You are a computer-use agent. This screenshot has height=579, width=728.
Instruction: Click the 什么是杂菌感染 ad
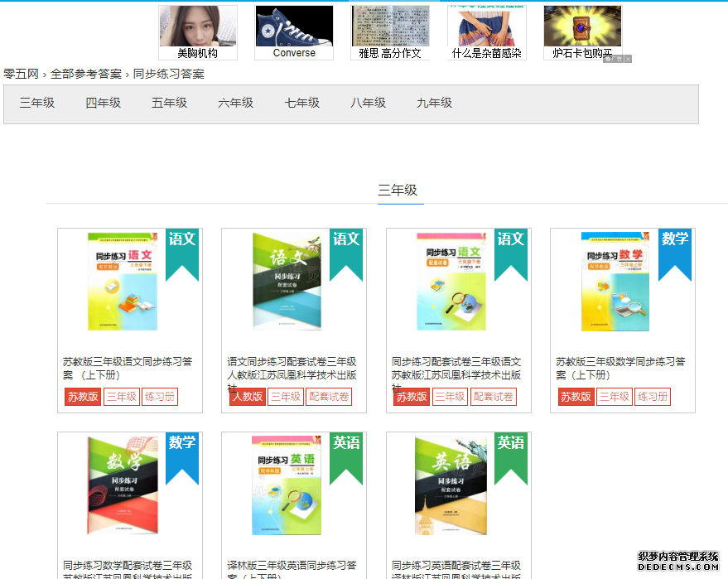pos(486,32)
